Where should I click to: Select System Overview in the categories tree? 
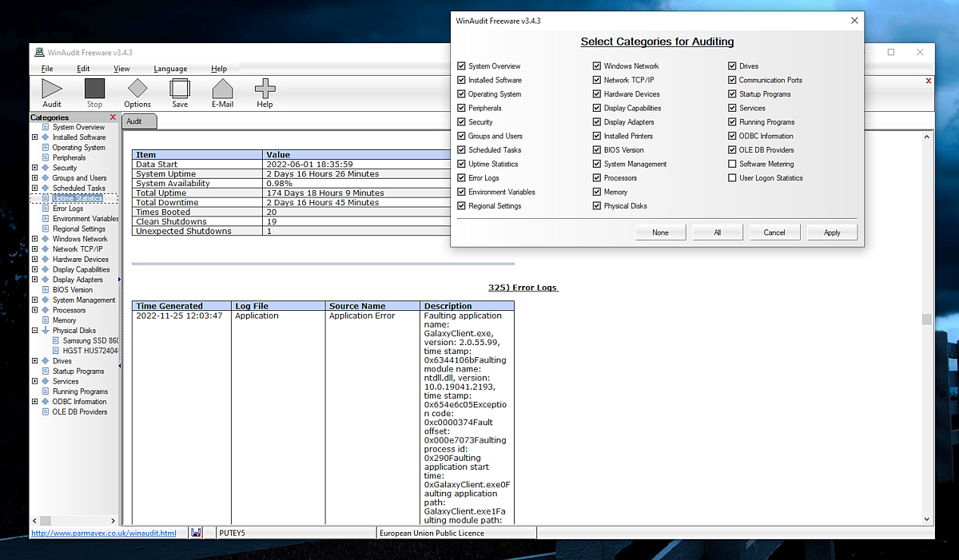[x=78, y=127]
